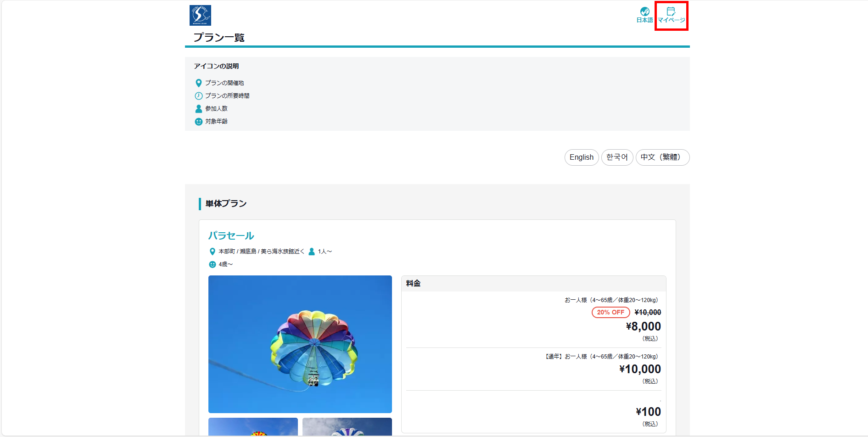Click the person icon beside 1人〜
This screenshot has width=868, height=437.
tap(312, 252)
